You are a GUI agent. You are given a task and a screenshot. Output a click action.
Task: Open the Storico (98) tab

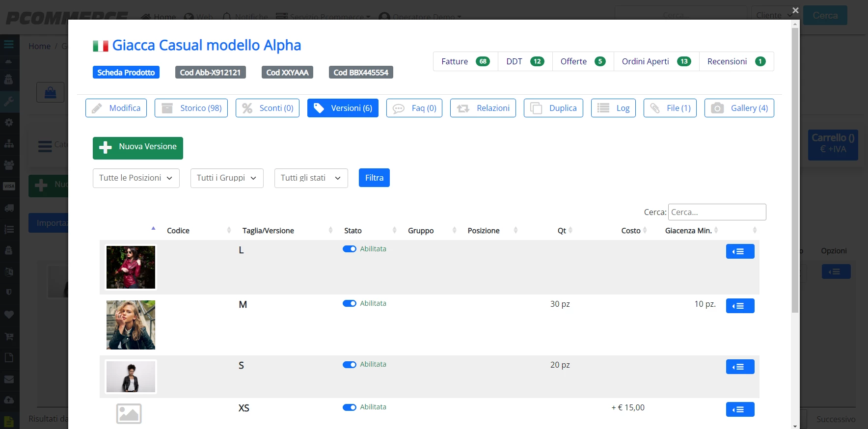click(191, 108)
